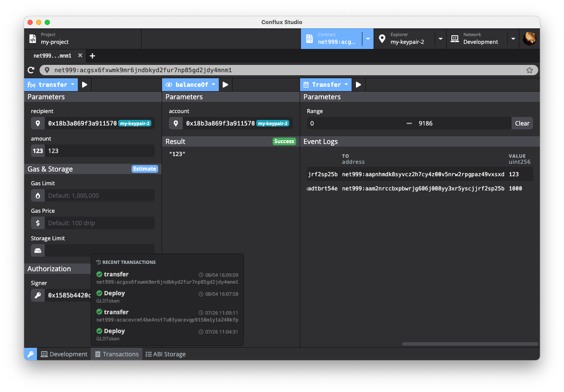
Task: Clear the event range with Clear button
Action: point(522,123)
